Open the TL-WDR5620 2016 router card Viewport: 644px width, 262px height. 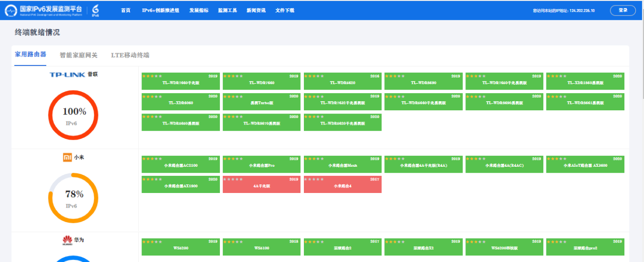coord(343,81)
